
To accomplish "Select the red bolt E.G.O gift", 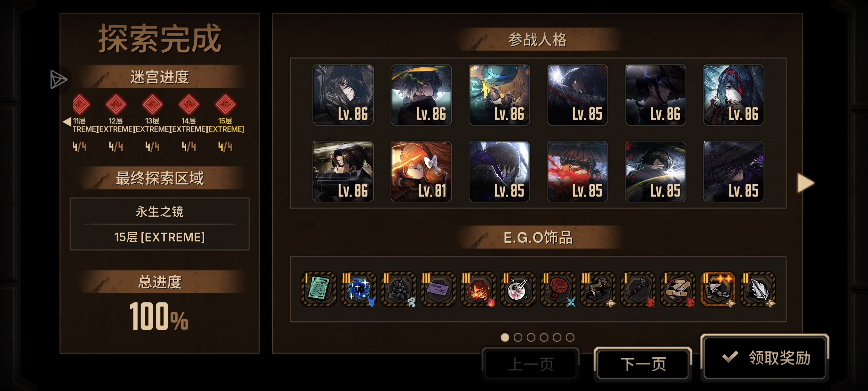I will [x=558, y=289].
